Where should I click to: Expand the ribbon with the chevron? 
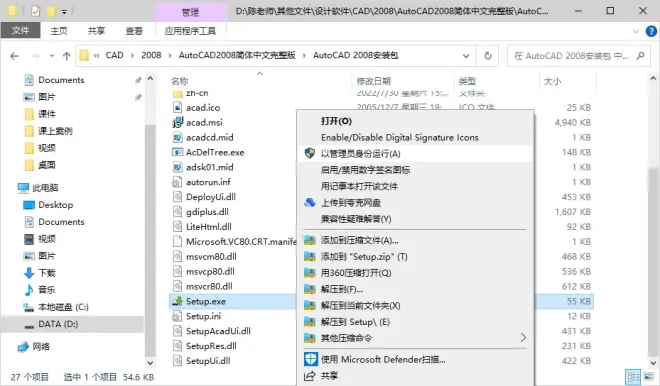[x=636, y=31]
